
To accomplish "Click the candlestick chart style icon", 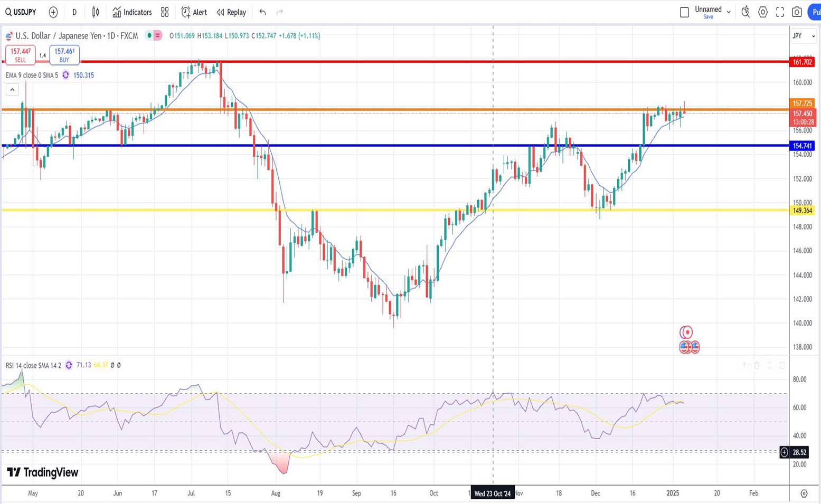I will pyautogui.click(x=96, y=12).
